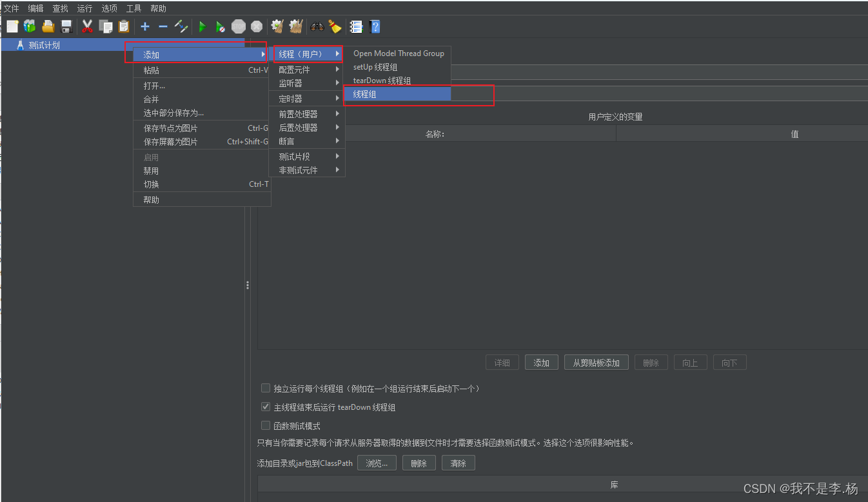The height and width of the screenshot is (502, 868).
Task: Choose Open Model Thread Group
Action: [397, 53]
